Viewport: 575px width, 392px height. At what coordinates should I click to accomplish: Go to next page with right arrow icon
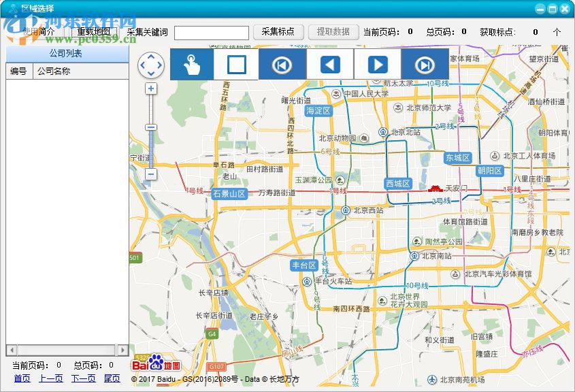377,65
